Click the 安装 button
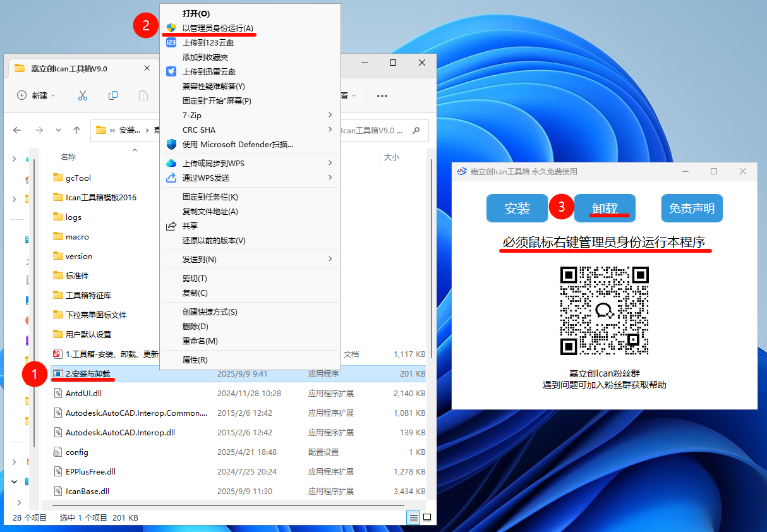 point(517,209)
